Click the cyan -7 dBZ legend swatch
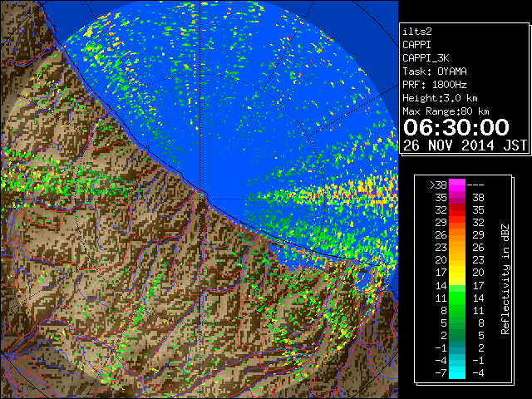 point(457,373)
